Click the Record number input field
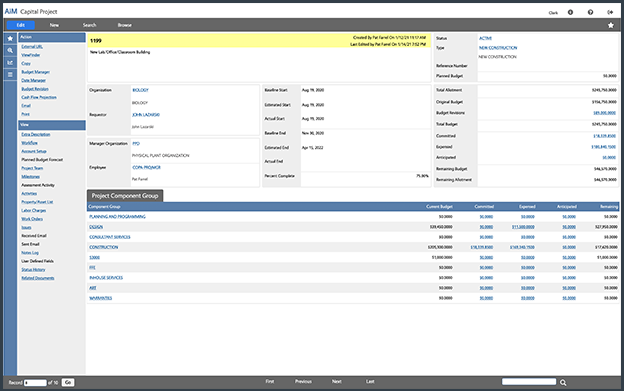 click(35, 383)
